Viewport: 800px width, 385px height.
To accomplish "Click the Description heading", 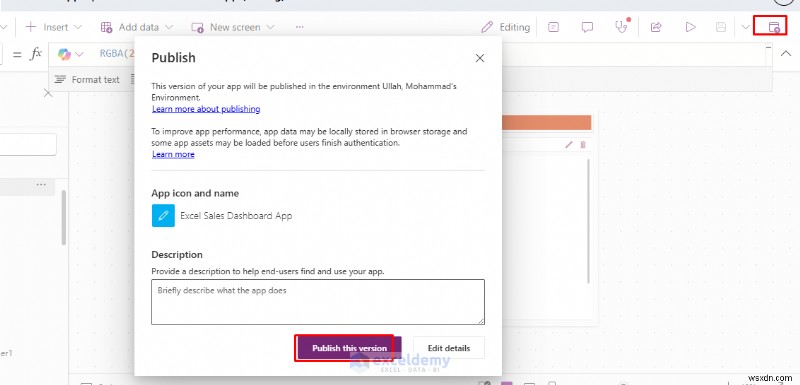I will (177, 254).
